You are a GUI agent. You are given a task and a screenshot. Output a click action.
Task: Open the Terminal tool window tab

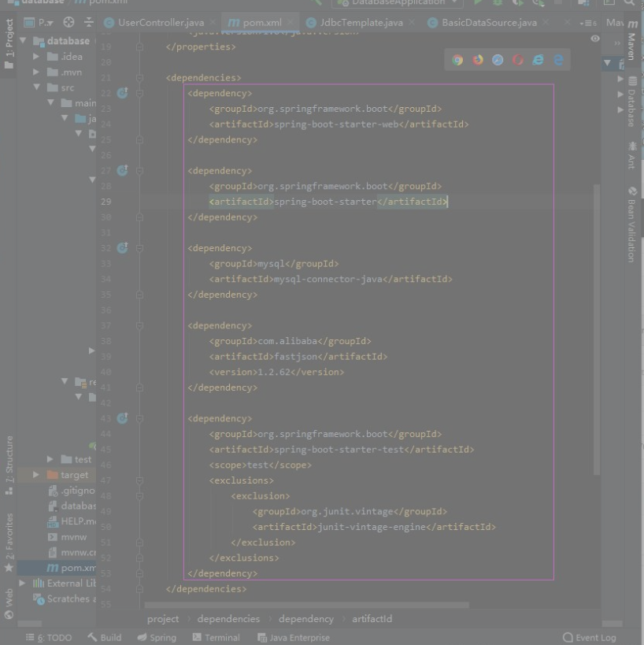pyautogui.click(x=217, y=638)
